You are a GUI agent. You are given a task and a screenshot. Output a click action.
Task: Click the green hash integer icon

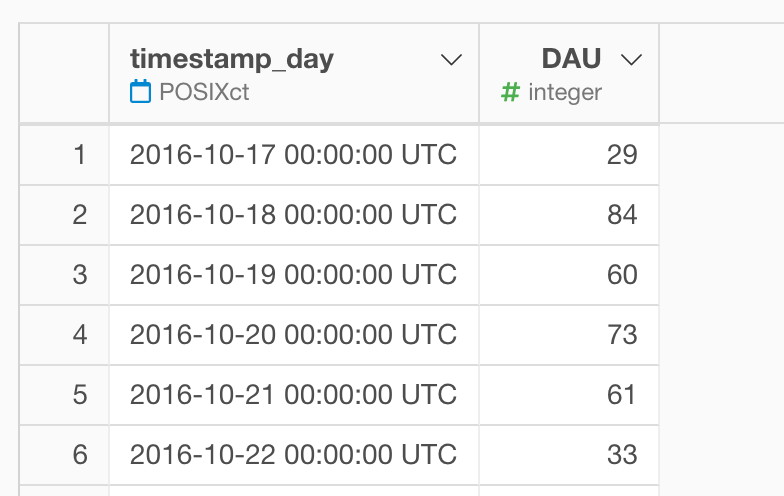[x=510, y=92]
